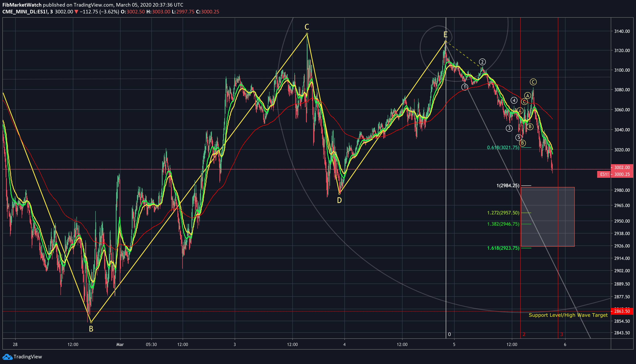Click the 05:30 time axis label
Screen dimensions: 636x364
pyautogui.click(x=151, y=345)
